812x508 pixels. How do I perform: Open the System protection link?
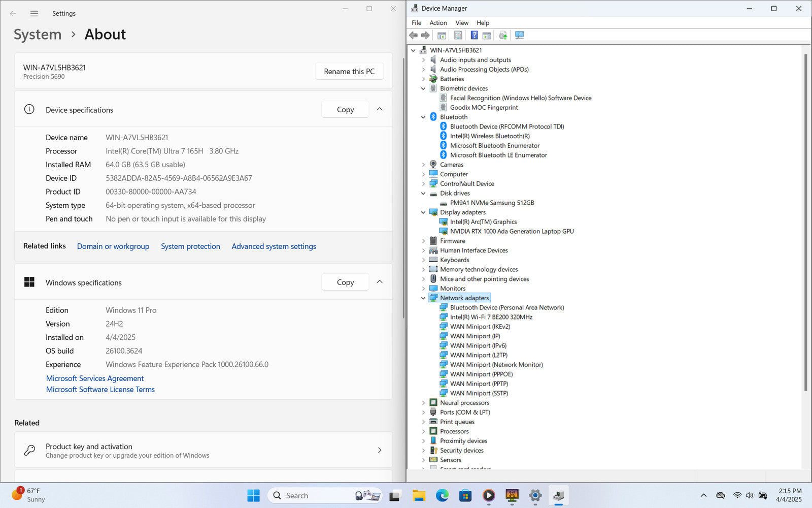(x=190, y=246)
